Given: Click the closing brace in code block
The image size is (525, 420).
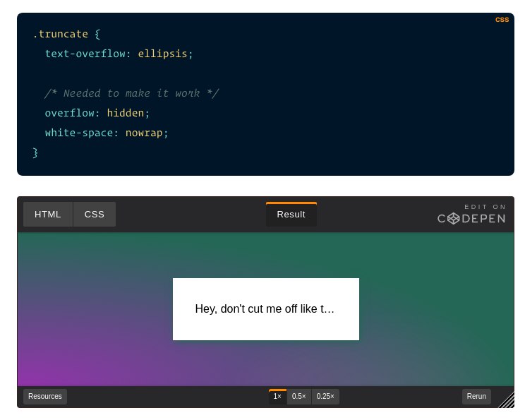Looking at the screenshot, I should [35, 152].
